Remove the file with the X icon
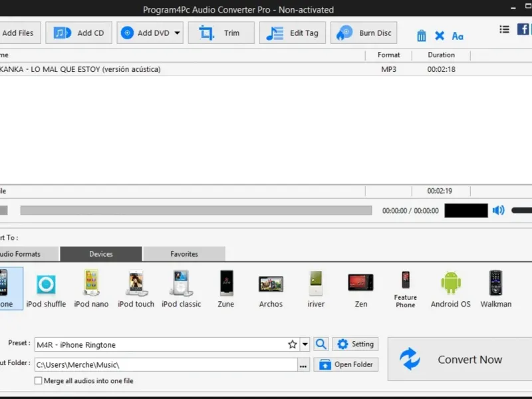The height and width of the screenshot is (399, 532). [x=440, y=36]
